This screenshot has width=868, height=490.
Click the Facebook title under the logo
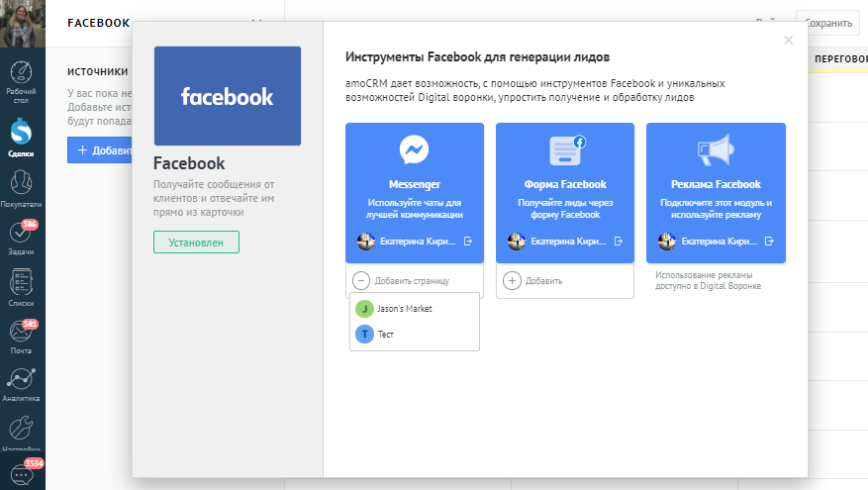coord(189,163)
